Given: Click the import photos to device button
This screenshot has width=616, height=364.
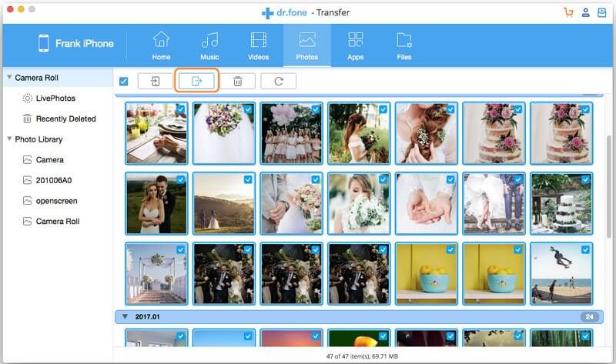Looking at the screenshot, I should point(156,82).
